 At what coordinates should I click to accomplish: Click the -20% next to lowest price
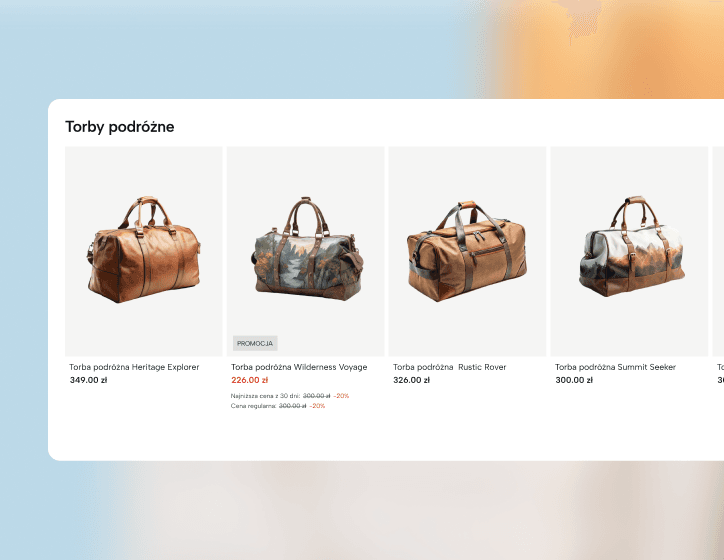341,396
